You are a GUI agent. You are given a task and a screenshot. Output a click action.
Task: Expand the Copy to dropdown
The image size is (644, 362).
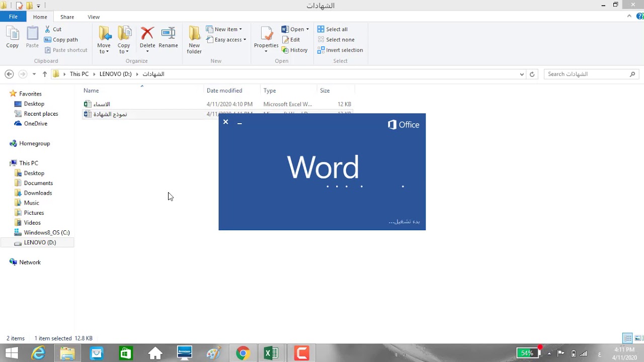coord(124,48)
